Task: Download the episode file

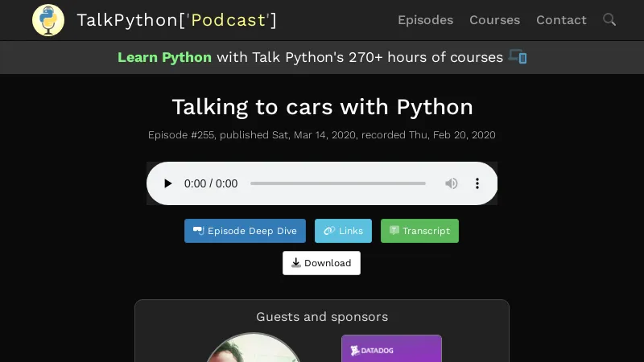Action: click(x=321, y=263)
